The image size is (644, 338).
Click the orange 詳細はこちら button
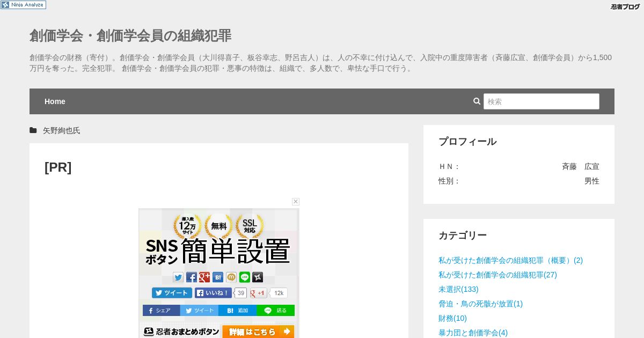(258, 332)
